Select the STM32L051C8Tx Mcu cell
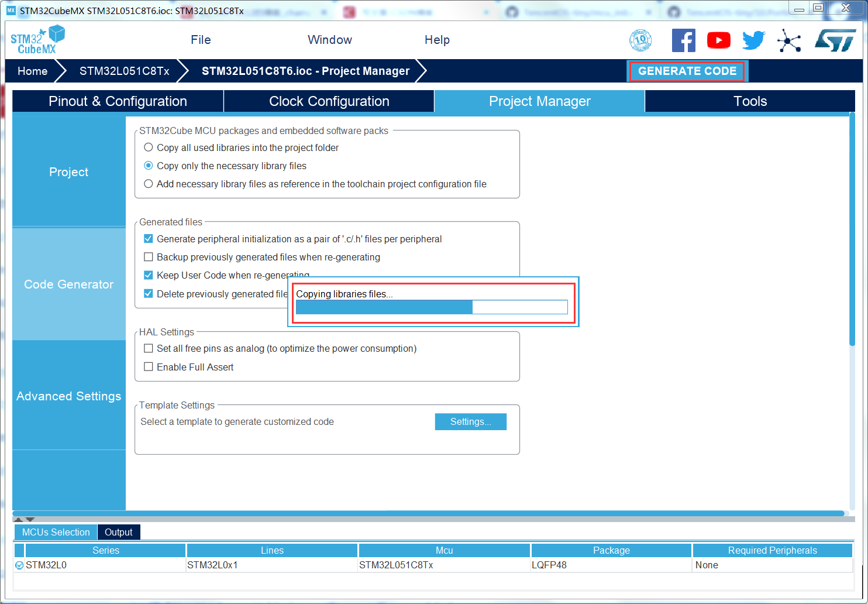This screenshot has height=604, width=868. pos(445,565)
